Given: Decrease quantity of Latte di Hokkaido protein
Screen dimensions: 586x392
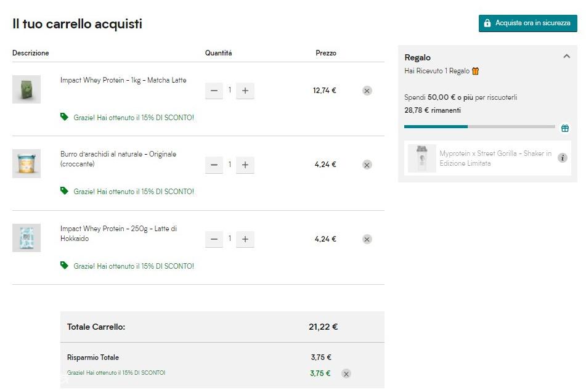Looking at the screenshot, I should [x=214, y=239].
